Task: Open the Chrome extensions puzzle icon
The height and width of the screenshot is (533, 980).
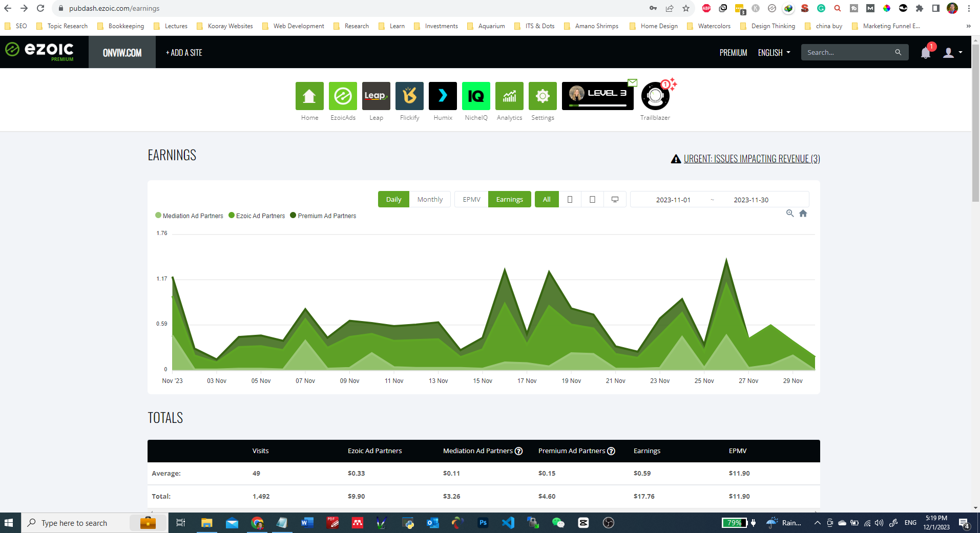Action: pos(920,8)
